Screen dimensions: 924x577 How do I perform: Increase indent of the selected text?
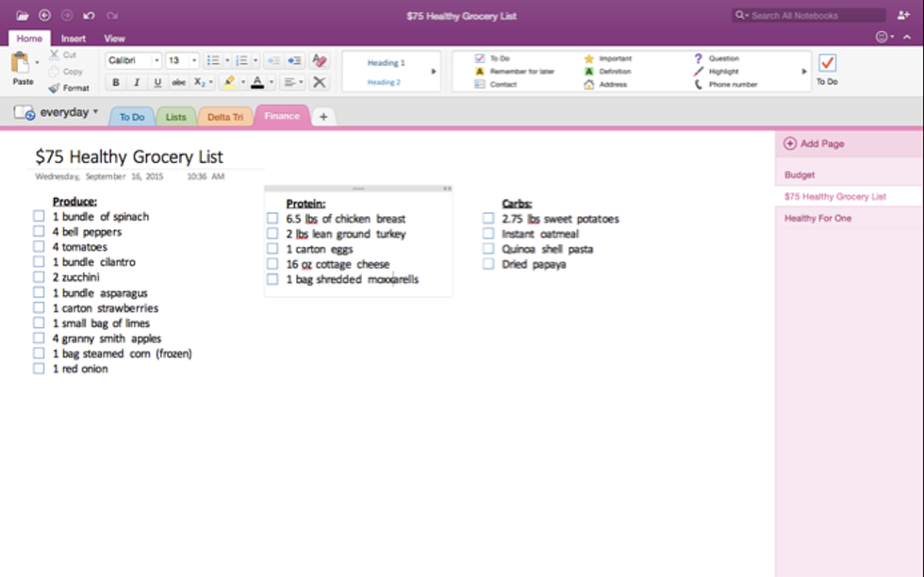[x=294, y=60]
